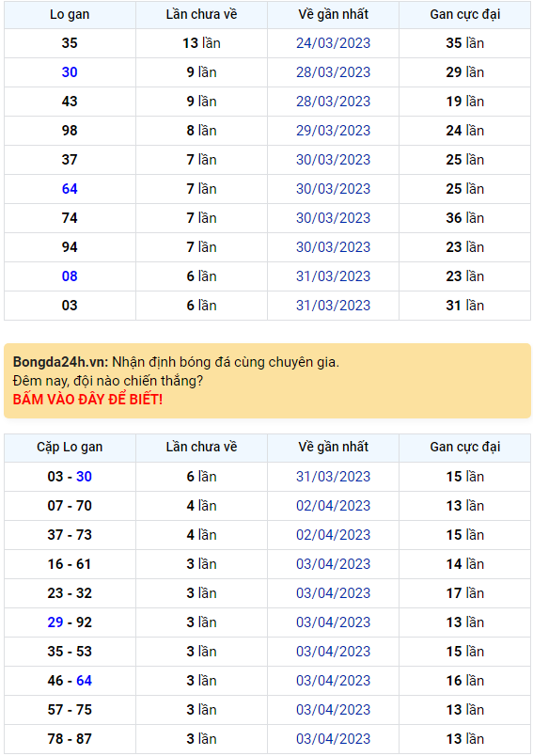Select number 35 in Lo gan column
This screenshot has width=533, height=756.
(x=70, y=43)
